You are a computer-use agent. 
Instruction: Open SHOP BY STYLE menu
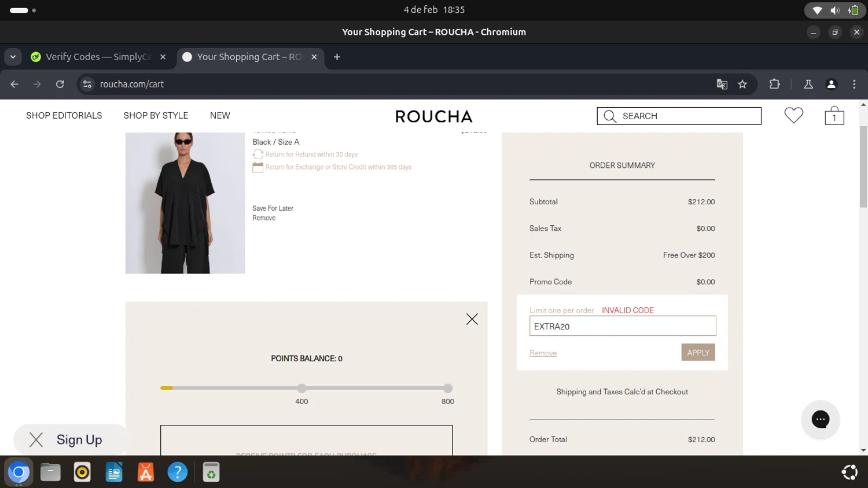coord(156,116)
